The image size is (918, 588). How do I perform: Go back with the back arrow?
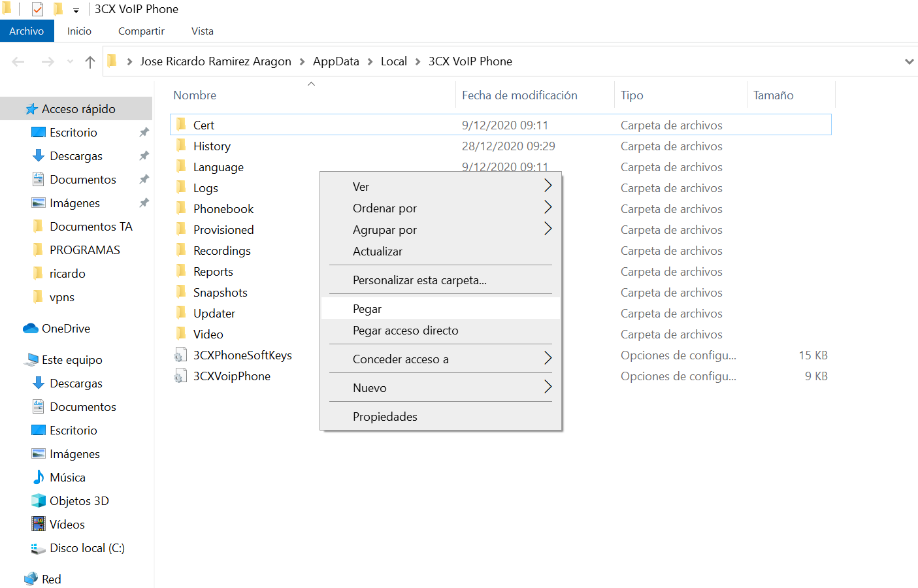[x=18, y=61]
